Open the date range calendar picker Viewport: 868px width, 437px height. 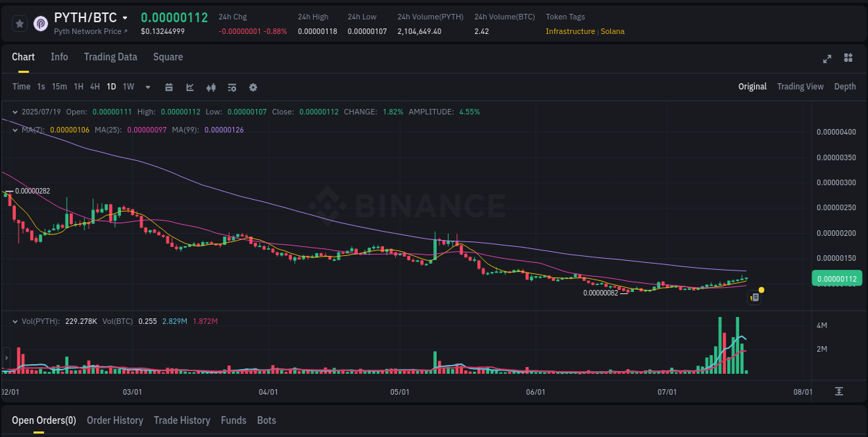169,87
